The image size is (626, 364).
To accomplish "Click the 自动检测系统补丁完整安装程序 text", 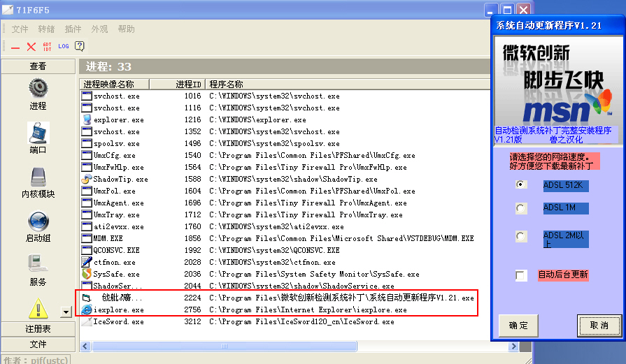I will (553, 131).
